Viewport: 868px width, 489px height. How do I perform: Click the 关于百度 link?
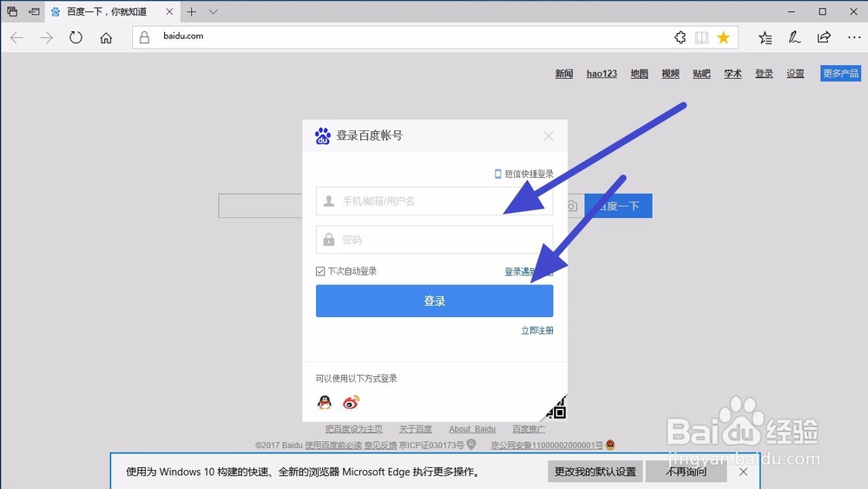click(x=416, y=429)
